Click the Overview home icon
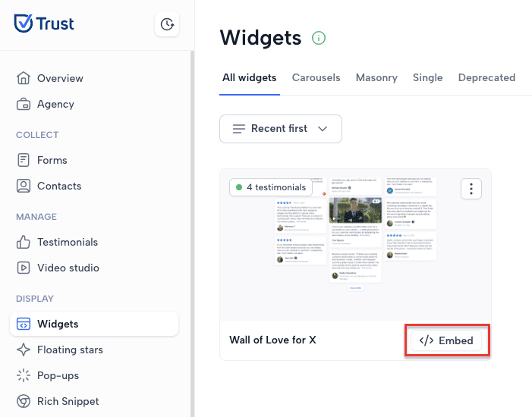This screenshot has width=532, height=417. 24,78
